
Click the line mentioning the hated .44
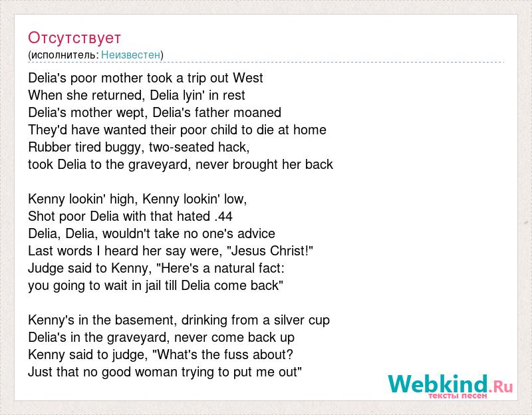click(x=130, y=217)
